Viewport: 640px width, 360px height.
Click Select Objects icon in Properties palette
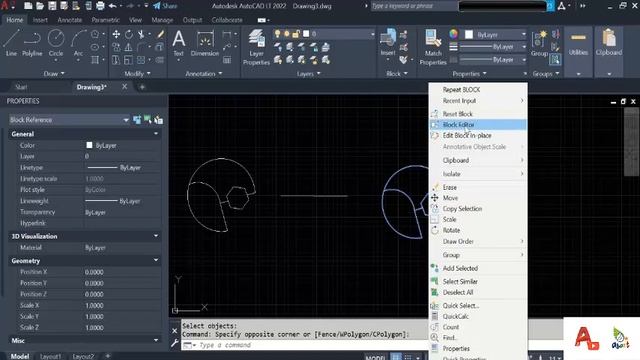pos(148,120)
